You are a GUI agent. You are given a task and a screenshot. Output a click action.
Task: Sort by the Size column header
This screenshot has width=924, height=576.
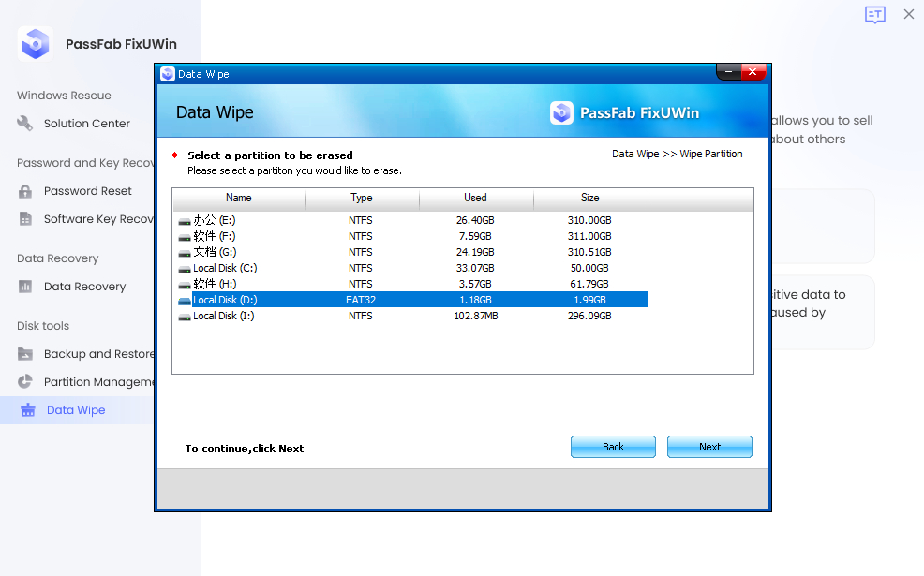point(590,198)
